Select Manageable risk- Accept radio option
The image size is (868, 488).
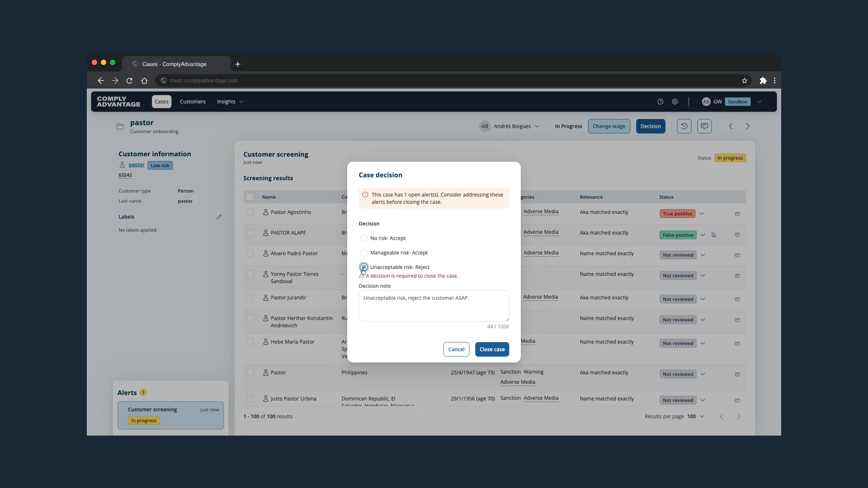tap(363, 253)
